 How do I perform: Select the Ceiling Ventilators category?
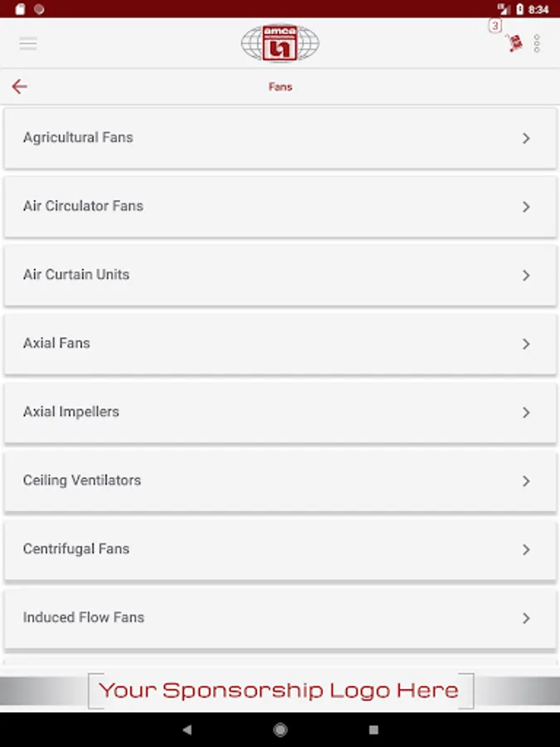coord(82,481)
